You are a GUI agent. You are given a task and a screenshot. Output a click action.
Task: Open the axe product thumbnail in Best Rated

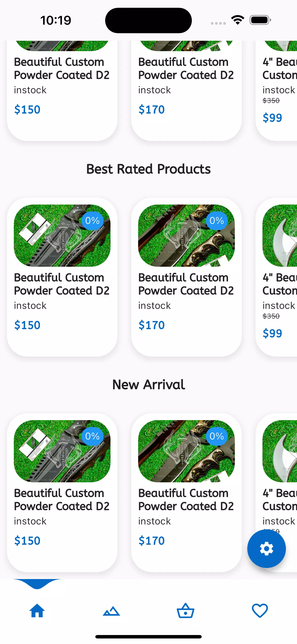click(x=280, y=235)
